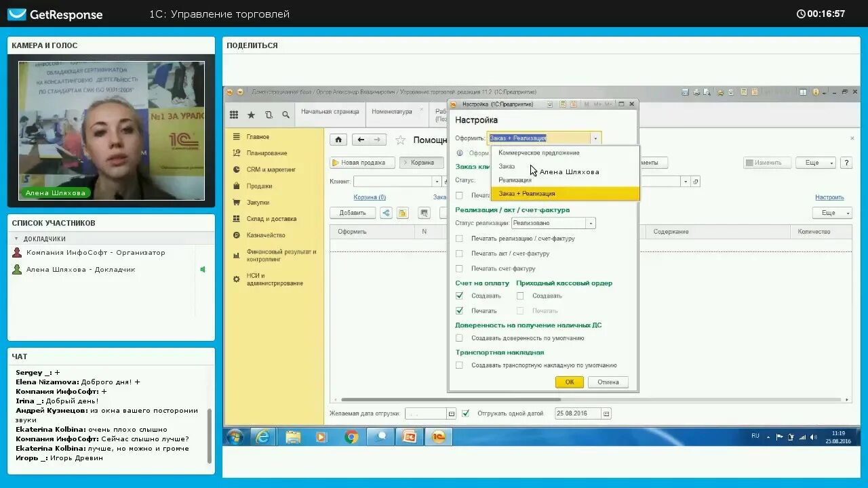Open the Еще dropdown below Настроить link

point(832,213)
